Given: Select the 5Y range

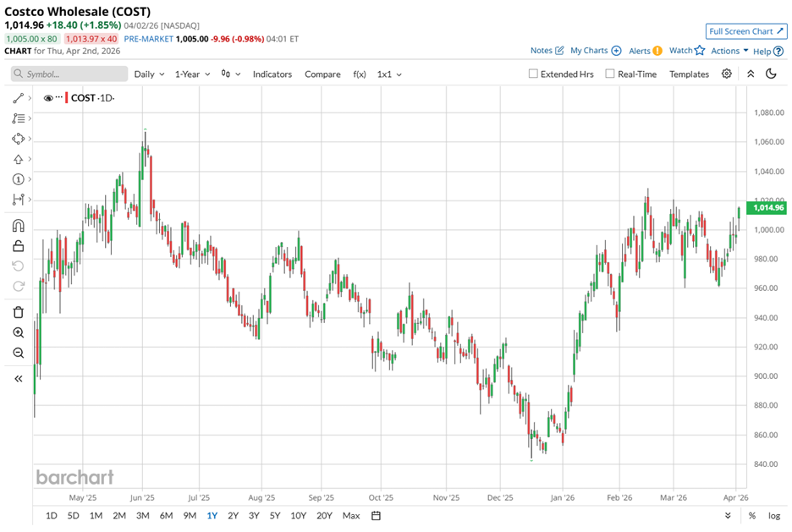Looking at the screenshot, I should [x=275, y=515].
